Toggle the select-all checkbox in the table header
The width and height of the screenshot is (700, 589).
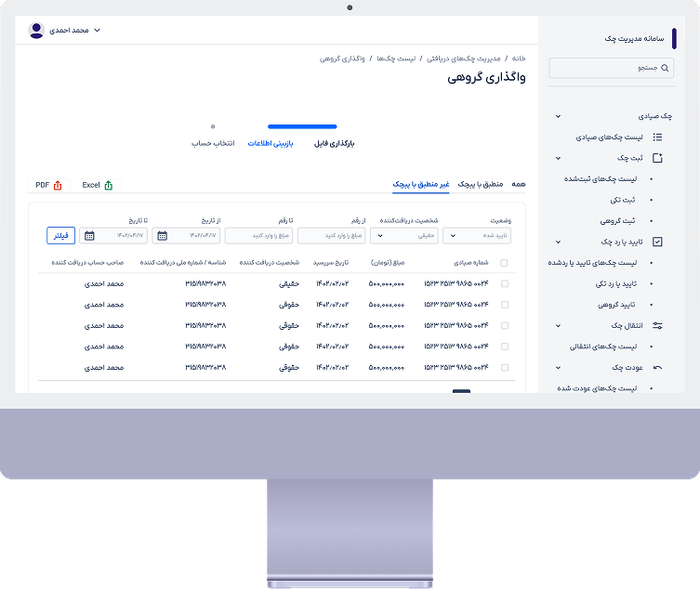pyautogui.click(x=504, y=263)
